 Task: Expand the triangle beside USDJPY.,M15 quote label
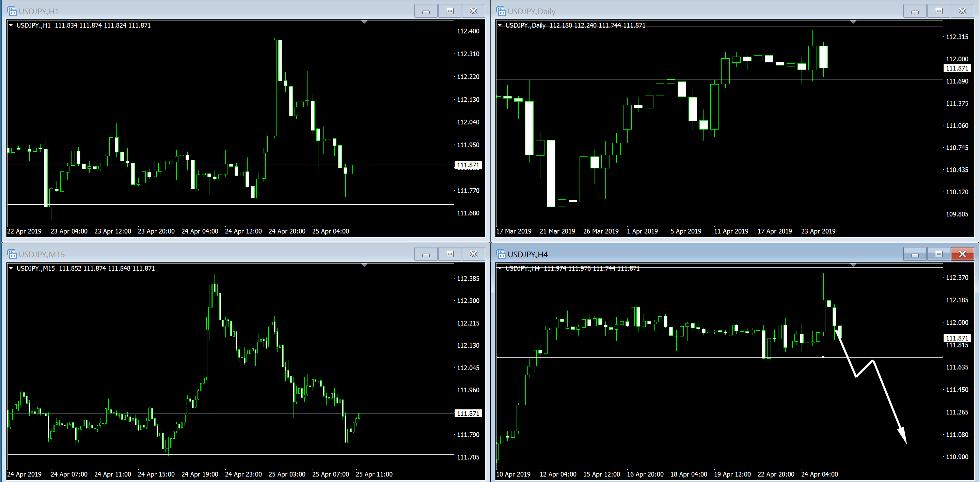tap(11, 268)
